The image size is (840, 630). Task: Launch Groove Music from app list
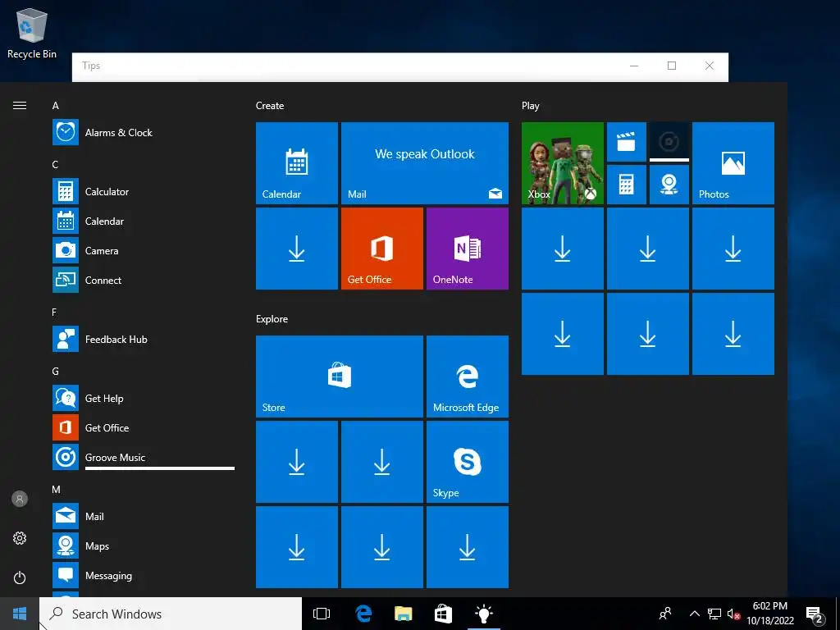(x=143, y=458)
